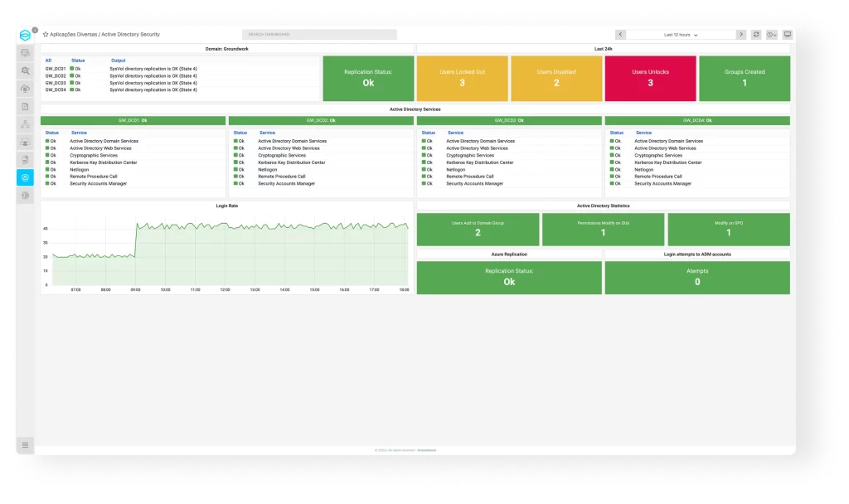This screenshot has width=849, height=504.
Task: Switch to monitor display mode icon
Action: pos(787,35)
